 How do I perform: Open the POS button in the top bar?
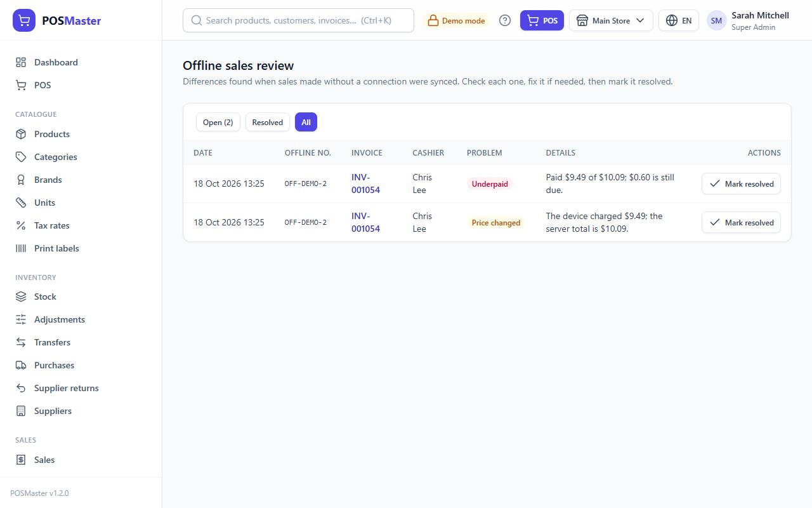(542, 20)
